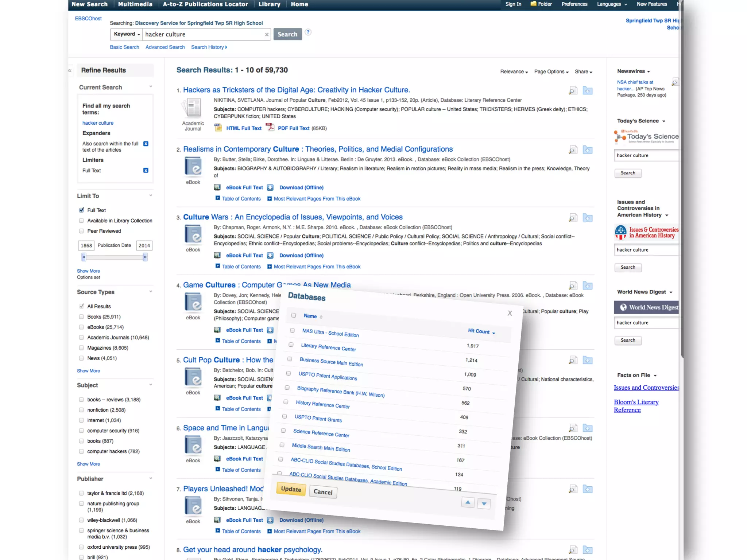Click the search help question mark icon
This screenshot has height=560, width=747.
[308, 32]
